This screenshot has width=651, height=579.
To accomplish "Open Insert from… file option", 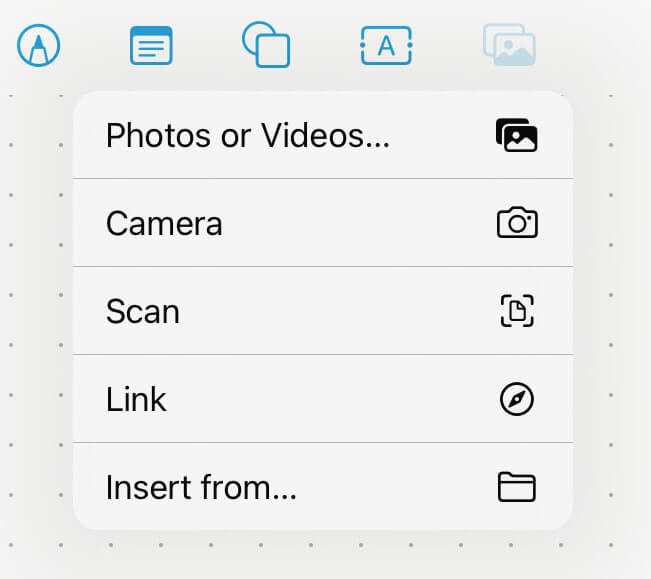I will tap(323, 486).
